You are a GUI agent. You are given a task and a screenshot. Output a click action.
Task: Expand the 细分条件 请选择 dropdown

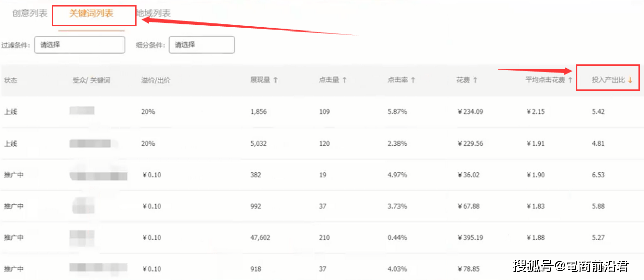click(x=202, y=45)
